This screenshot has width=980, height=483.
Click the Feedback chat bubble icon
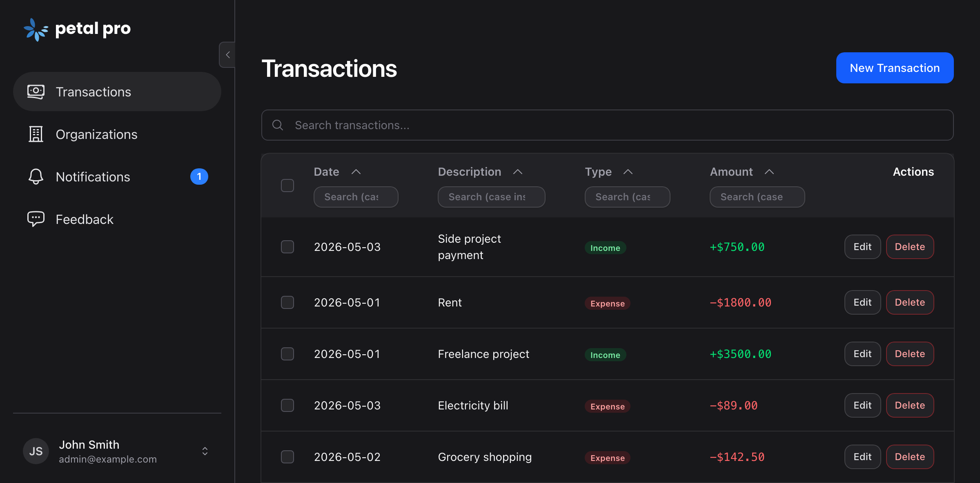click(36, 219)
